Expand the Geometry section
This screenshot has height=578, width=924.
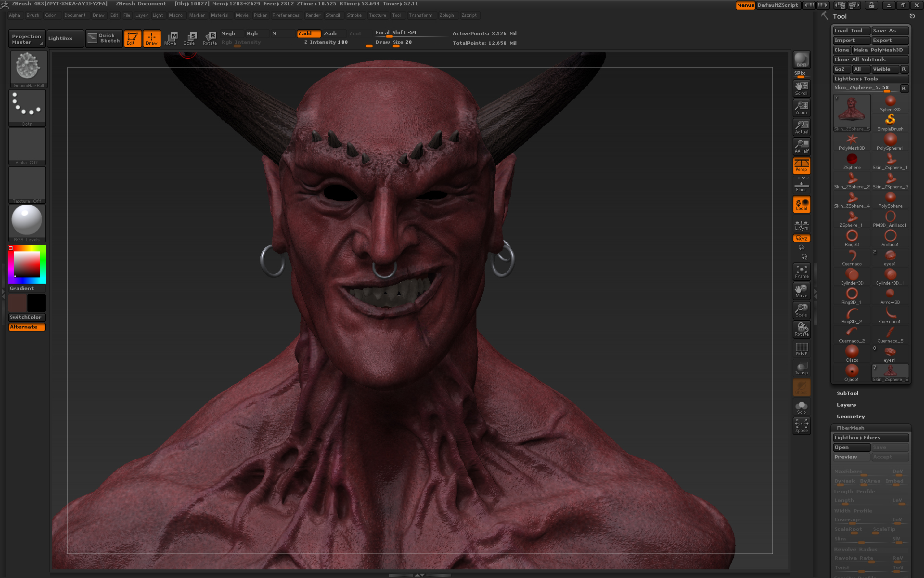[850, 416]
